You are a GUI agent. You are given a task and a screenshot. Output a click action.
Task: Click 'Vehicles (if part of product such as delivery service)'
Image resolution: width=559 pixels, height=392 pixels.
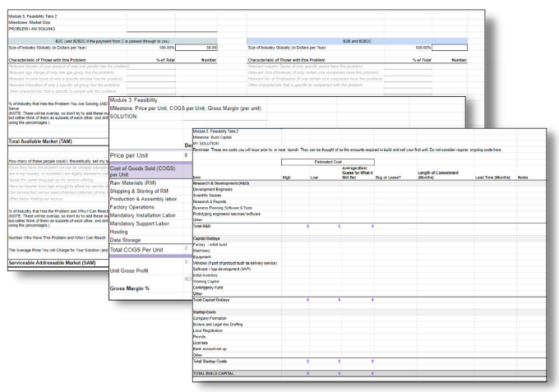point(235,263)
